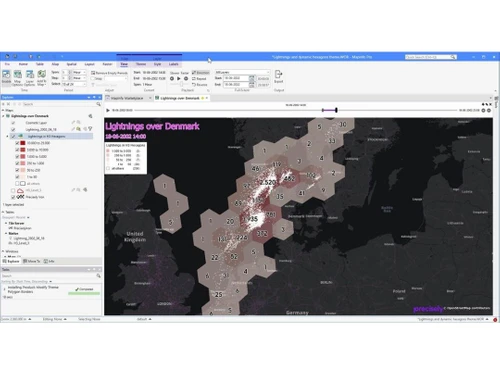Click the ribbon Play button in Playback group

[x=179, y=79]
